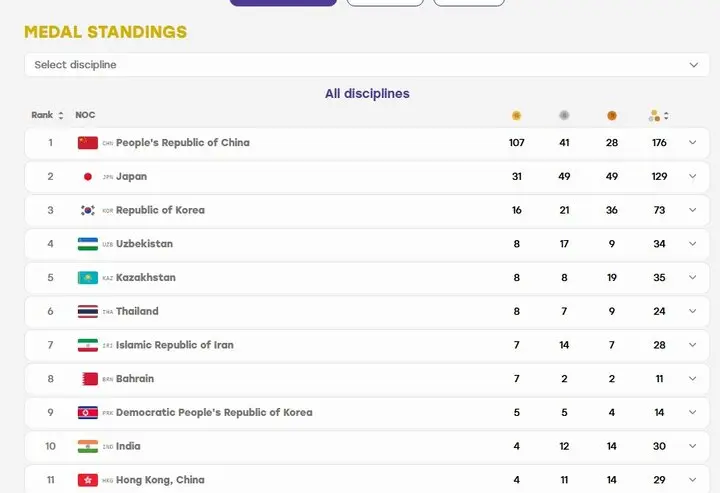This screenshot has width=720, height=493.
Task: Select Hong Kong, China name
Action: [x=160, y=480]
